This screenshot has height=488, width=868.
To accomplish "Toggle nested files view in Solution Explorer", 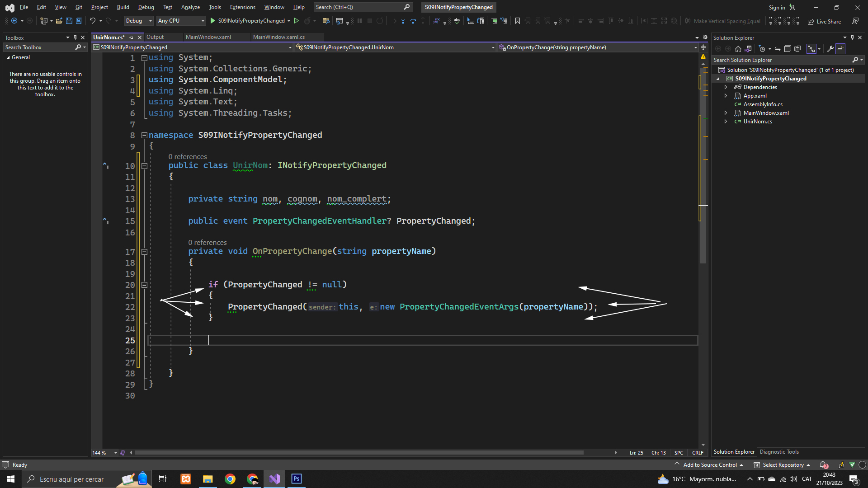I will click(811, 49).
